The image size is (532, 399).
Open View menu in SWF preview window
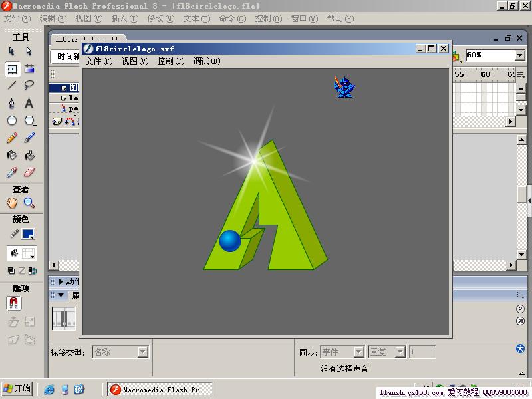coord(135,61)
